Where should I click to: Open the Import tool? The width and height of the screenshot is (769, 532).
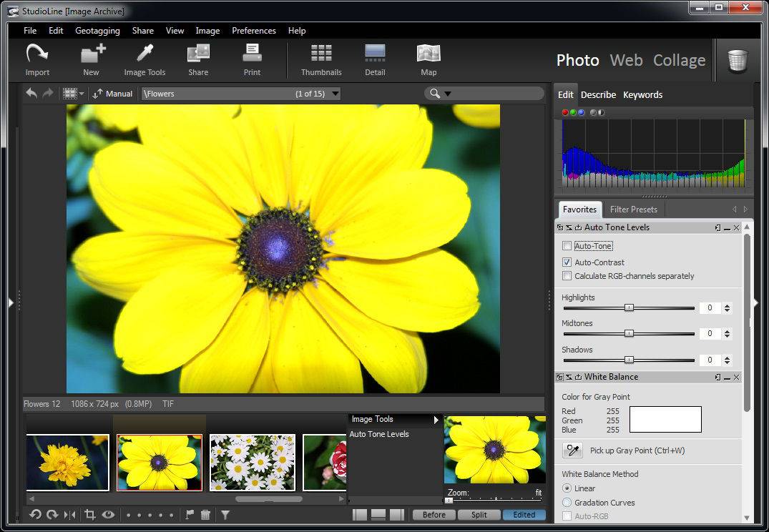(37, 59)
